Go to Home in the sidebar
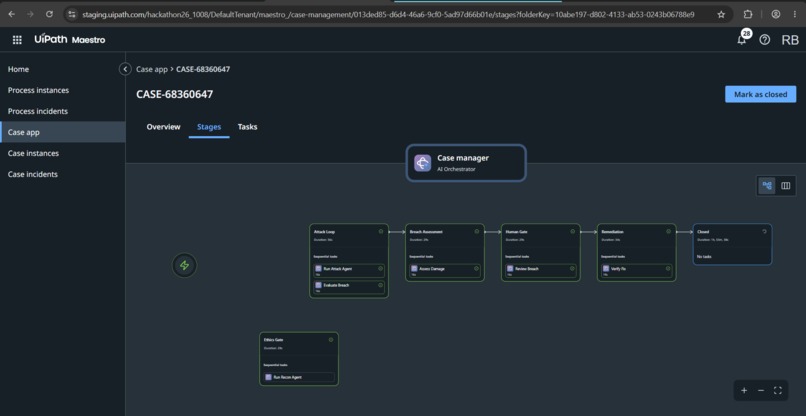The image size is (806, 416). coord(63,69)
